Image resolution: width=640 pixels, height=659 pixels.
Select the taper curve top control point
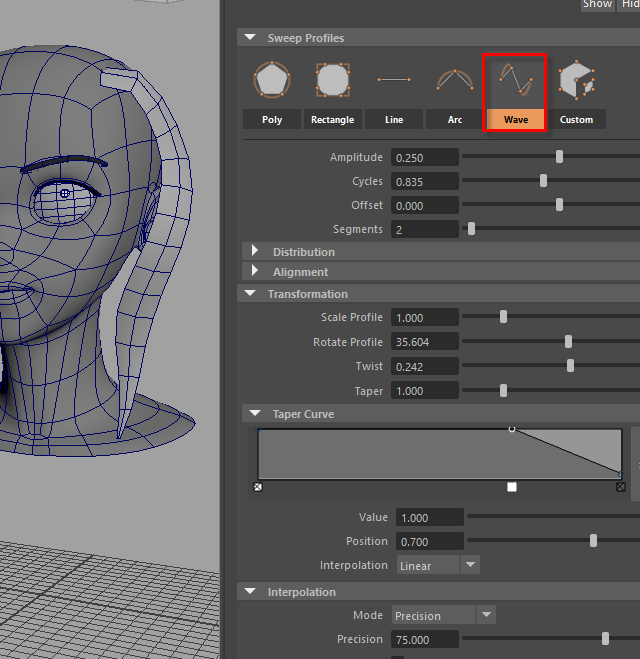coord(512,429)
